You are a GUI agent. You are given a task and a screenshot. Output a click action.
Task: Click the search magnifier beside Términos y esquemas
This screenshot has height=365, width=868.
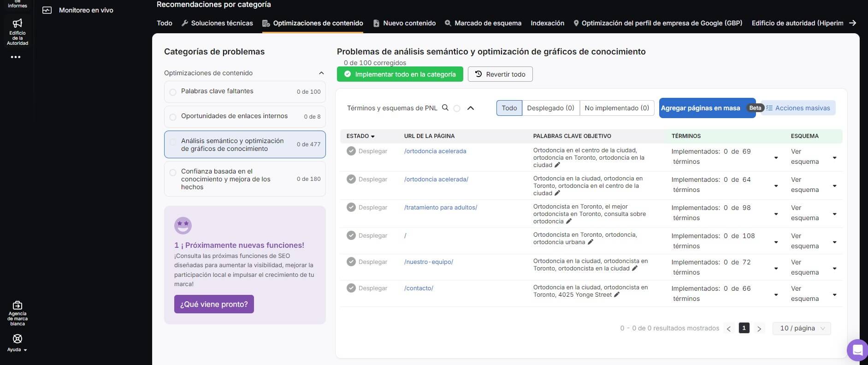click(445, 108)
